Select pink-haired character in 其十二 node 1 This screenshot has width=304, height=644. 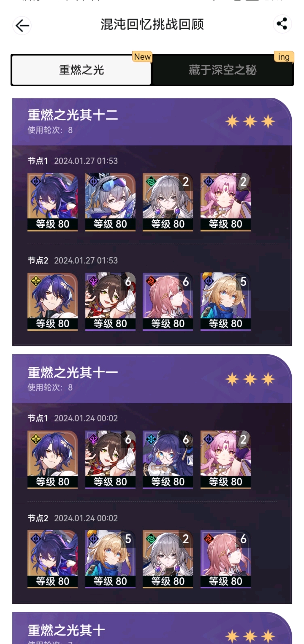click(225, 202)
